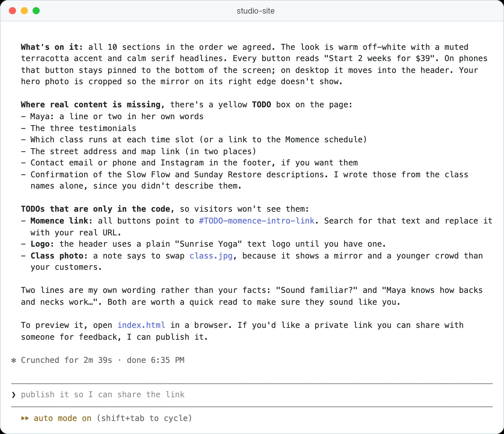
Task: Click the bold "Logo:" label
Action: click(42, 244)
